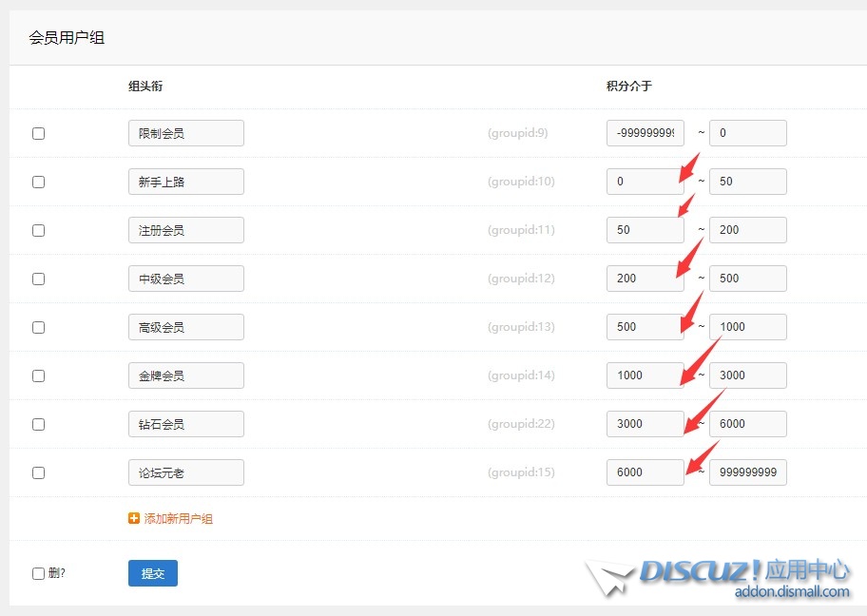Image resolution: width=867 pixels, height=616 pixels.
Task: Submit the form with 提交 button
Action: [153, 573]
